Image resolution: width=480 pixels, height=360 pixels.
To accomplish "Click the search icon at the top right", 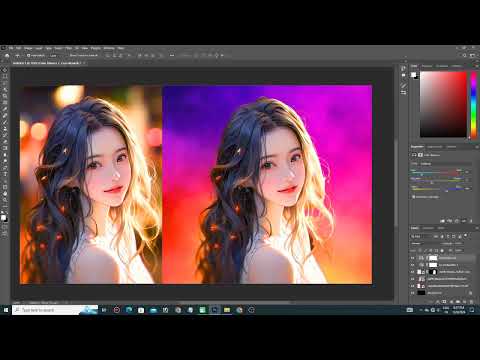I will [464, 55].
